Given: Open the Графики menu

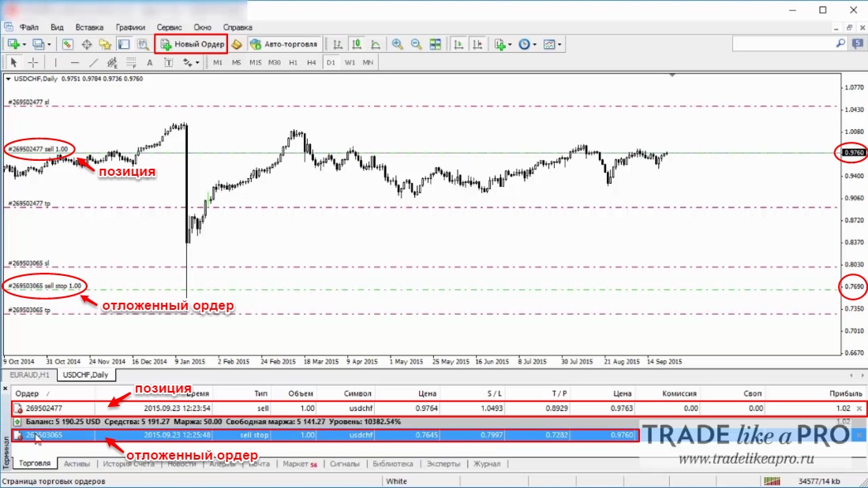Looking at the screenshot, I should (130, 27).
